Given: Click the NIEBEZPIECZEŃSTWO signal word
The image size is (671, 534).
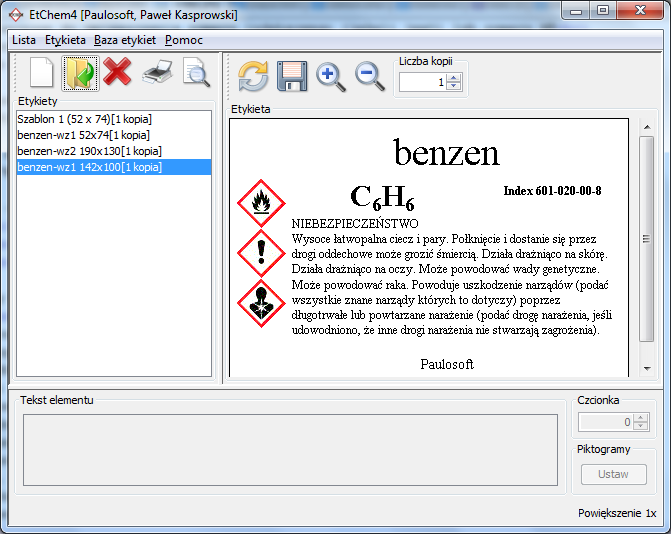Looking at the screenshot, I should pyautogui.click(x=355, y=223).
